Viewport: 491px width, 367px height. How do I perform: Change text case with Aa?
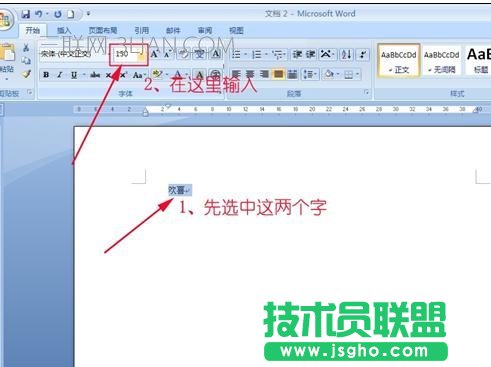click(138, 75)
